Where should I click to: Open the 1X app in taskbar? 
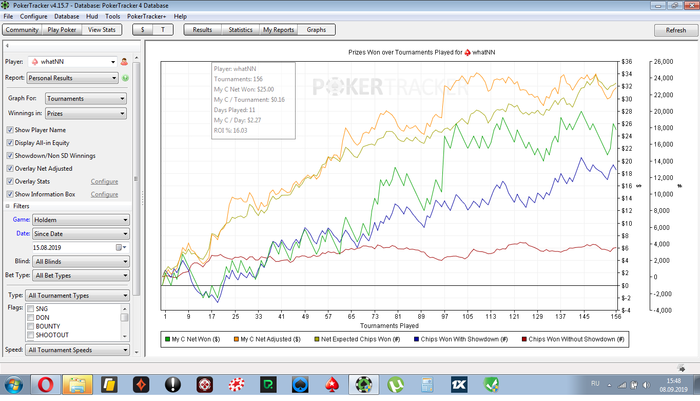point(459,384)
